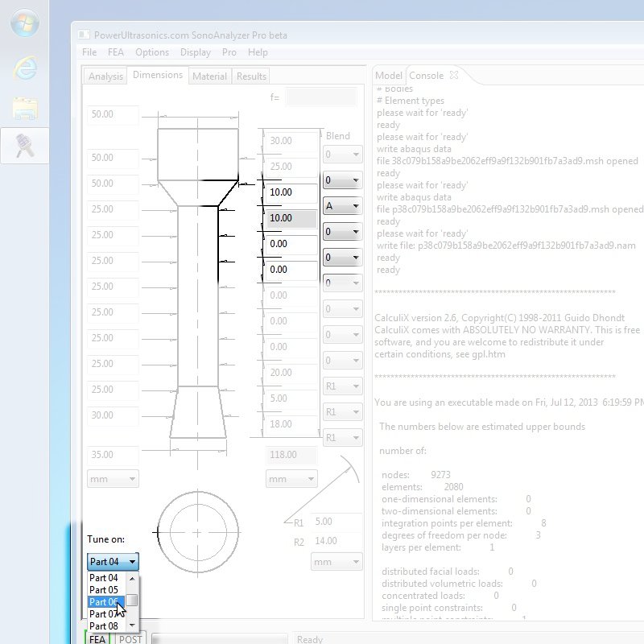Pick Part 07 from the list
644x644 pixels.
pyautogui.click(x=106, y=614)
